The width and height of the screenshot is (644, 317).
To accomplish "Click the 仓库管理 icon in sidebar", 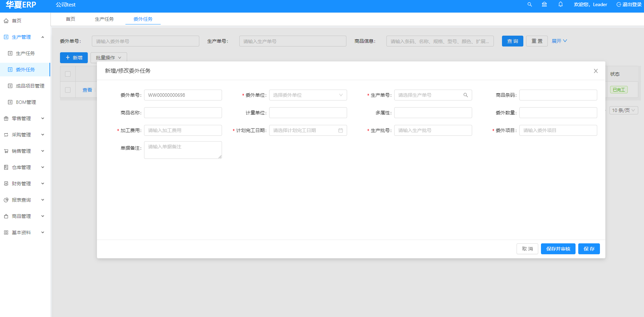I will pyautogui.click(x=6, y=167).
